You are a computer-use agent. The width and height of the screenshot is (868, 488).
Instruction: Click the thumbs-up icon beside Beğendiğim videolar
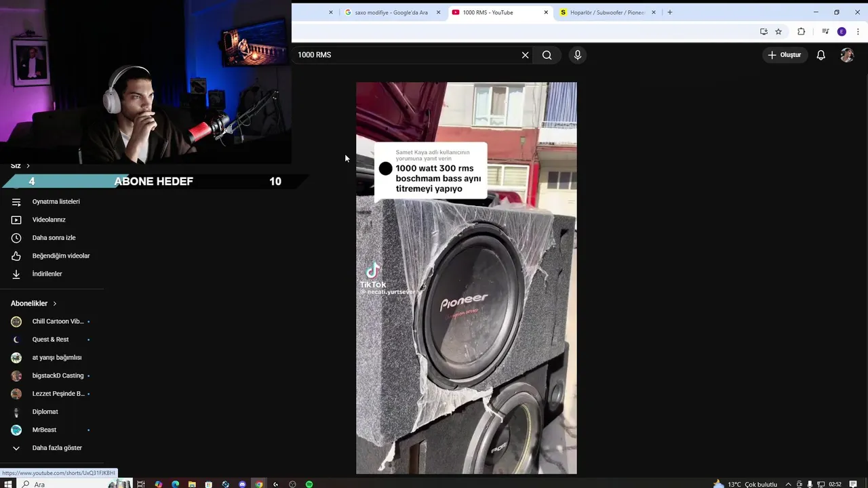(x=16, y=256)
